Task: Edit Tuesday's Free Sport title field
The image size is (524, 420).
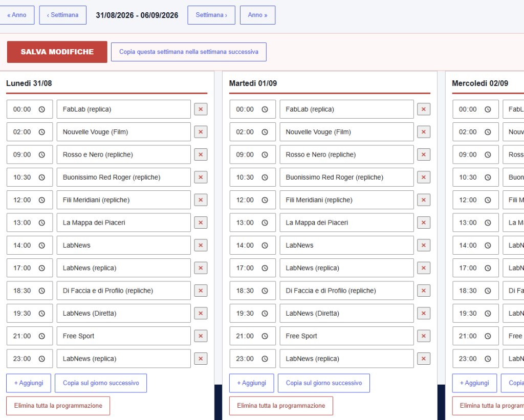Action: [x=346, y=336]
